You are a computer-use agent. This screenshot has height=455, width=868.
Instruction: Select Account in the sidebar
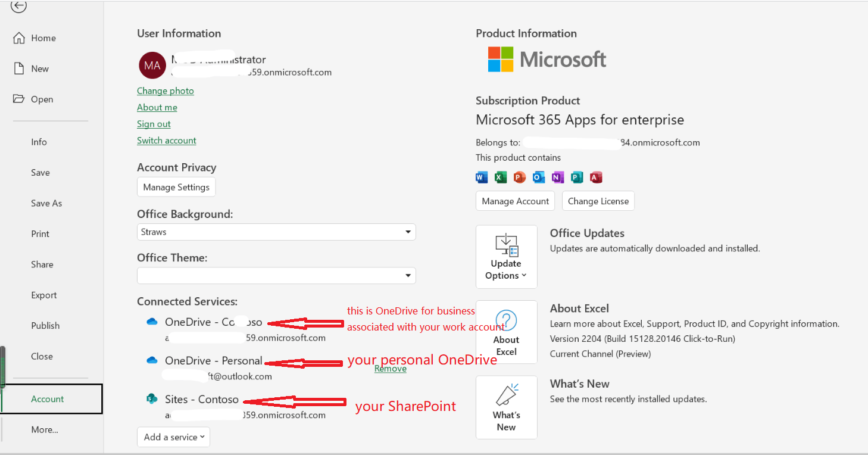click(x=52, y=399)
